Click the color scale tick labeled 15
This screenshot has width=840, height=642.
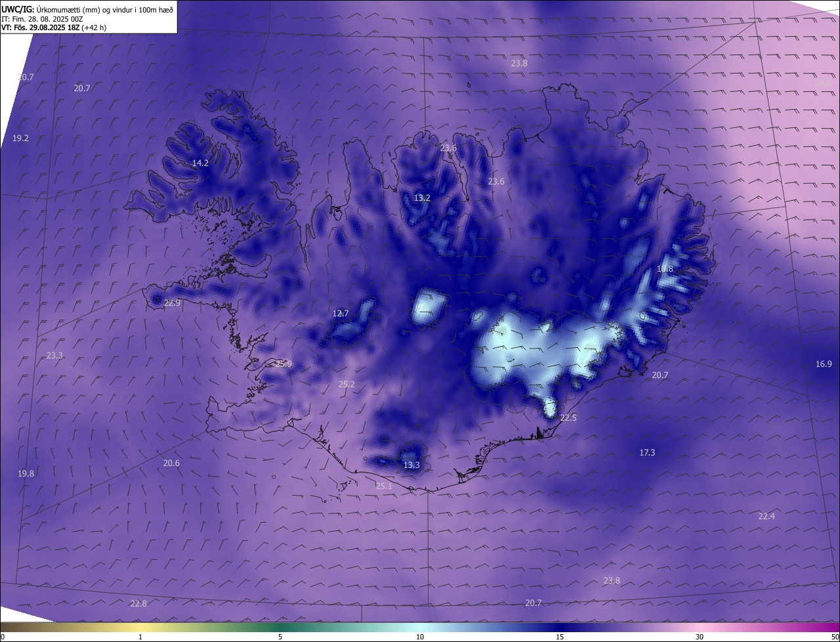pos(560,637)
